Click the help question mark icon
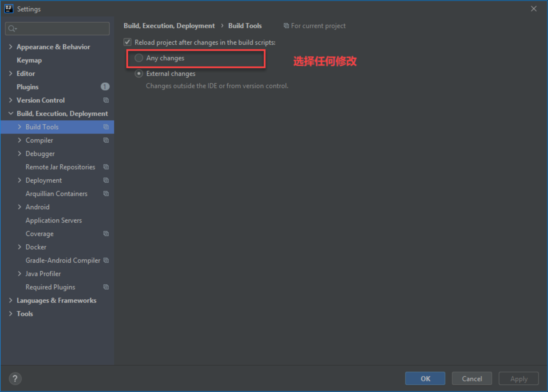This screenshot has height=392, width=548. click(15, 378)
